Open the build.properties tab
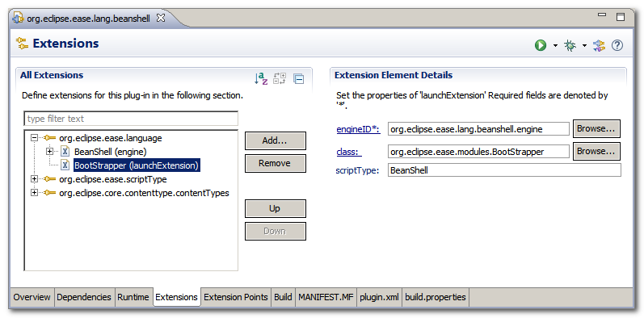This screenshot has width=644, height=318. click(x=436, y=297)
